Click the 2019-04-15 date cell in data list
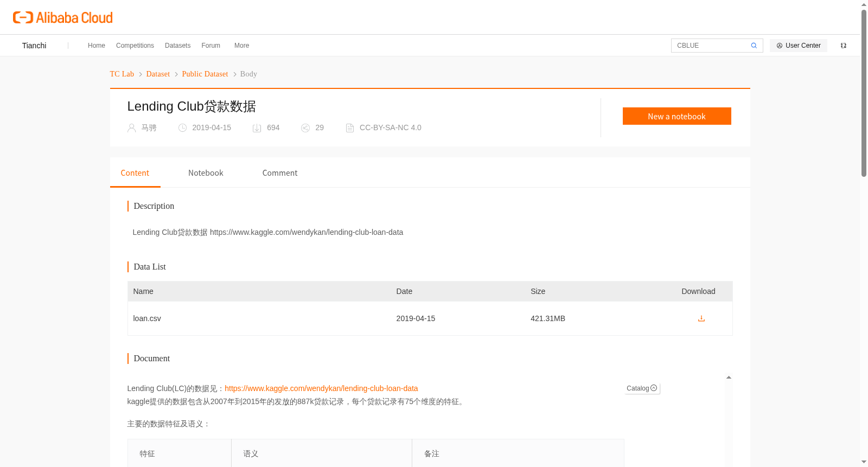Screen dimensions: 868x467 pos(416,318)
